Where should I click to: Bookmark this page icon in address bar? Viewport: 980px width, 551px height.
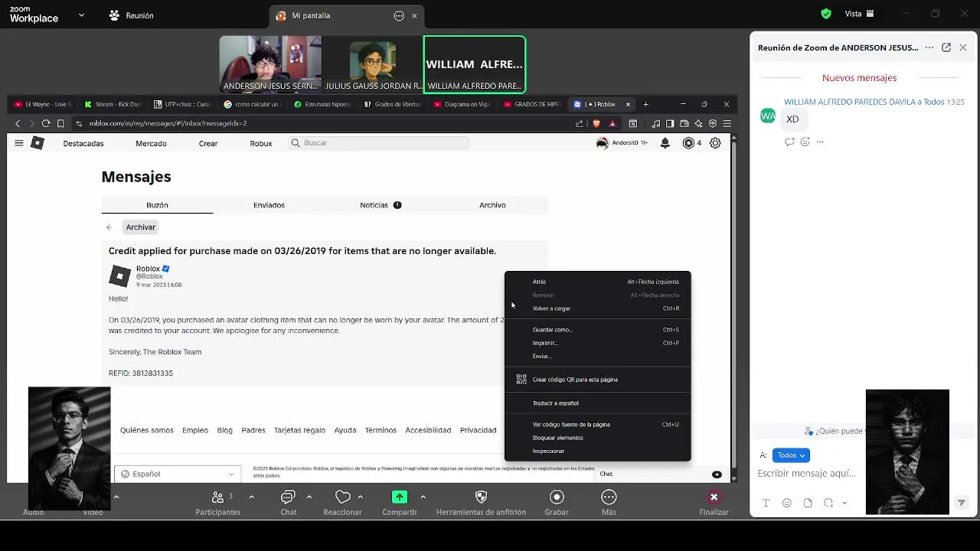(60, 123)
